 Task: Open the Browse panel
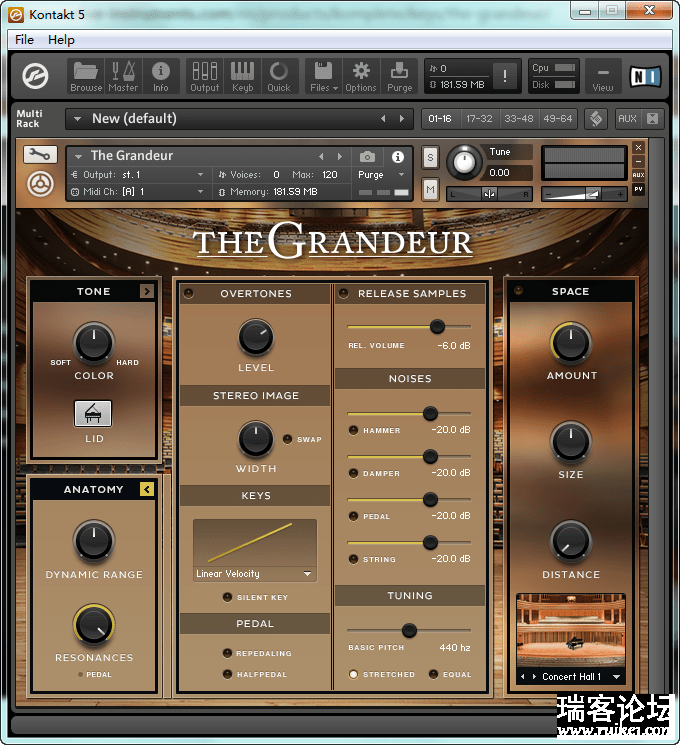[x=86, y=76]
